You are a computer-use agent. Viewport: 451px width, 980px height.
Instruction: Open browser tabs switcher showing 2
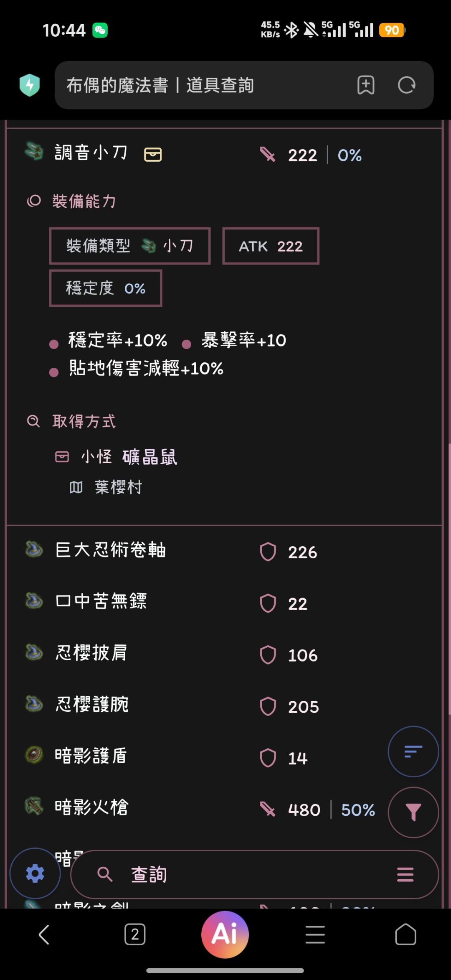[135, 934]
